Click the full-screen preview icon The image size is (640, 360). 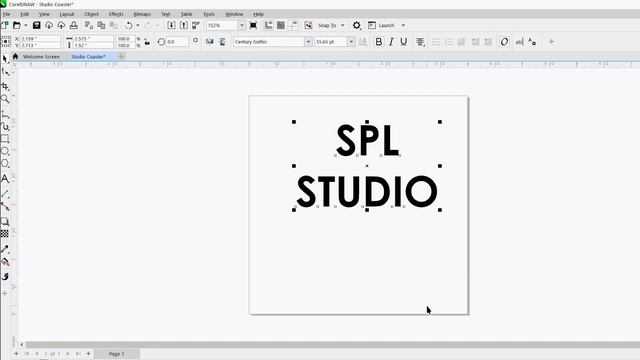(253, 25)
